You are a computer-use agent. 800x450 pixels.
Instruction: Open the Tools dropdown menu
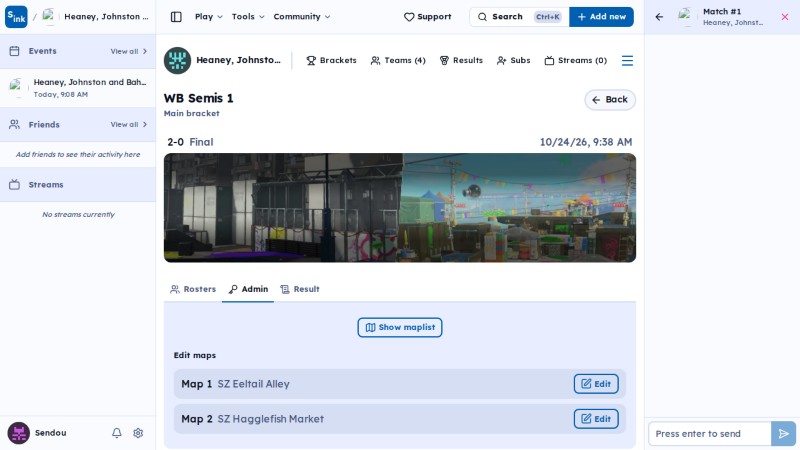(248, 17)
